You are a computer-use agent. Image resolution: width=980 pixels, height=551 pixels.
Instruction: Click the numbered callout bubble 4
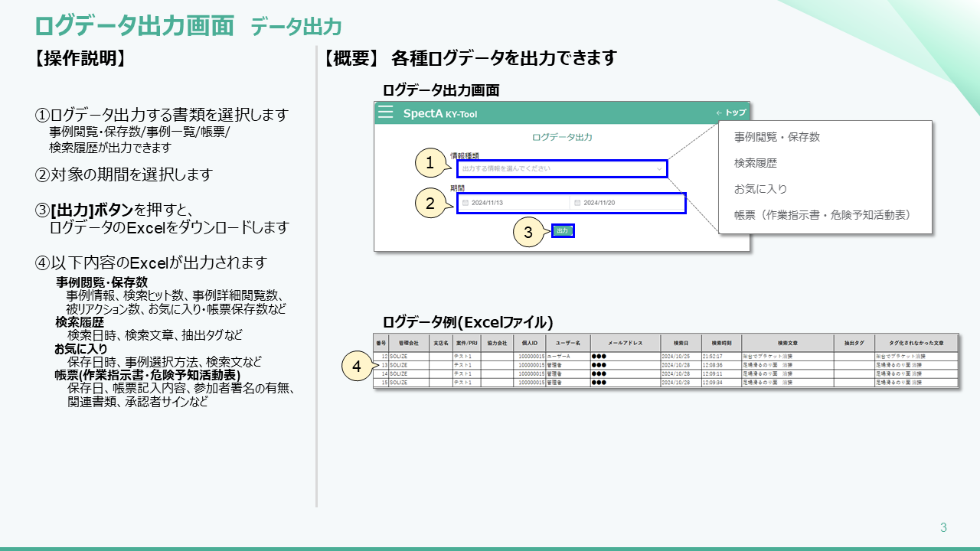coord(356,367)
